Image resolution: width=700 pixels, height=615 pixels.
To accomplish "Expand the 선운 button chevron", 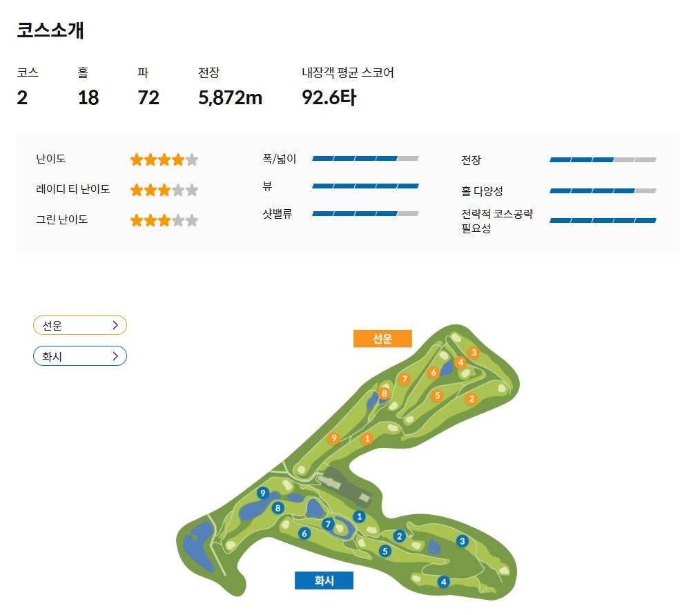I will point(117,325).
